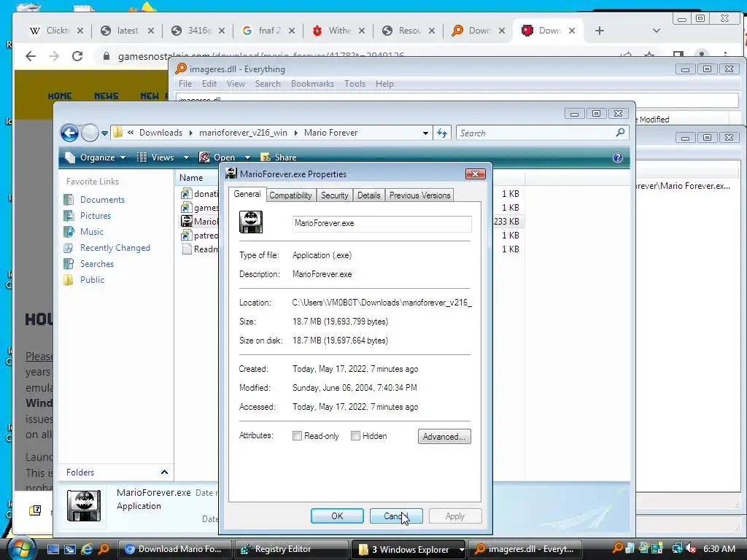This screenshot has height=560, width=747.
Task: Select the General tab
Action: tap(247, 194)
